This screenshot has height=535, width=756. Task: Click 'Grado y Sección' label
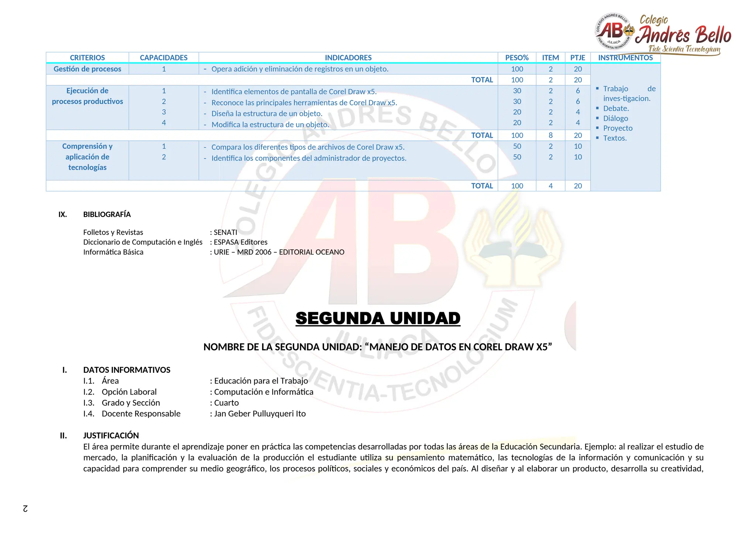pyautogui.click(x=131, y=403)
